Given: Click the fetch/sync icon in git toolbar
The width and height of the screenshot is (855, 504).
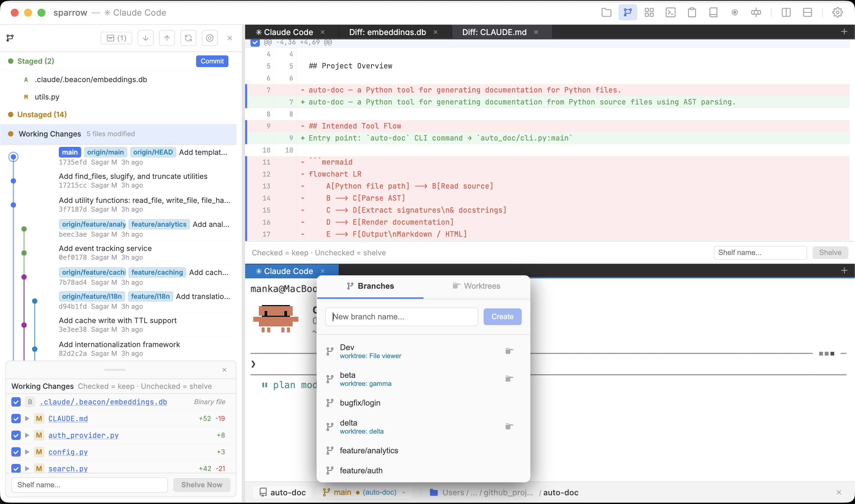Looking at the screenshot, I should click(188, 38).
